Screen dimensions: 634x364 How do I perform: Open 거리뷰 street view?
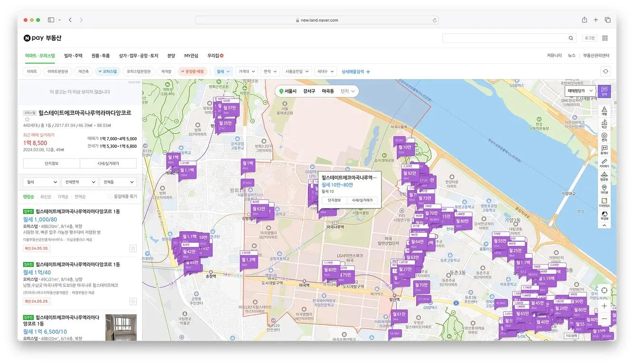[604, 190]
